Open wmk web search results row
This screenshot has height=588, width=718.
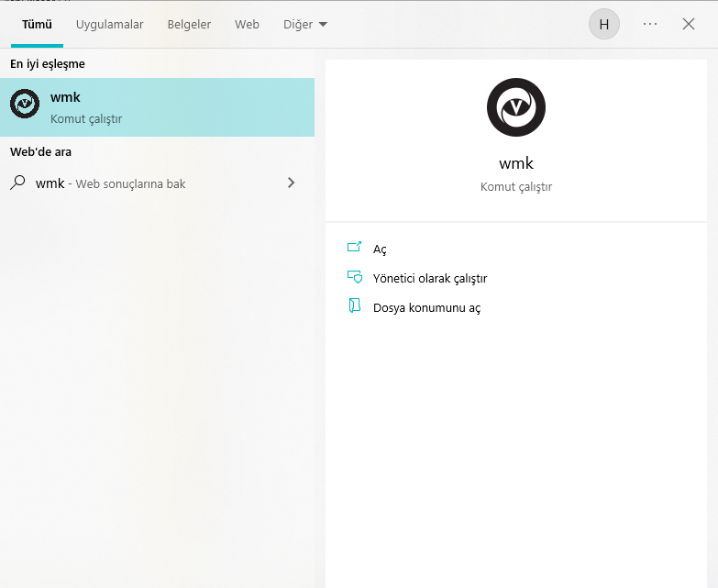(157, 183)
